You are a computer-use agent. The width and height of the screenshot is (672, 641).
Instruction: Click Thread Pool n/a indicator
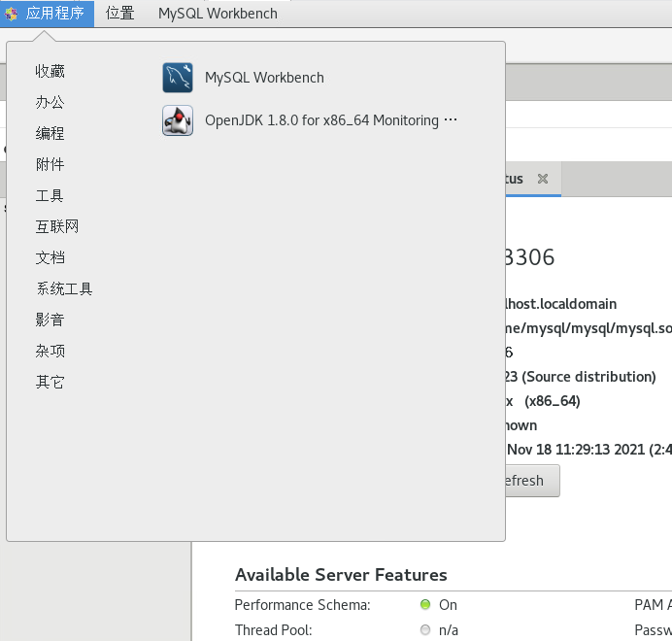point(425,630)
